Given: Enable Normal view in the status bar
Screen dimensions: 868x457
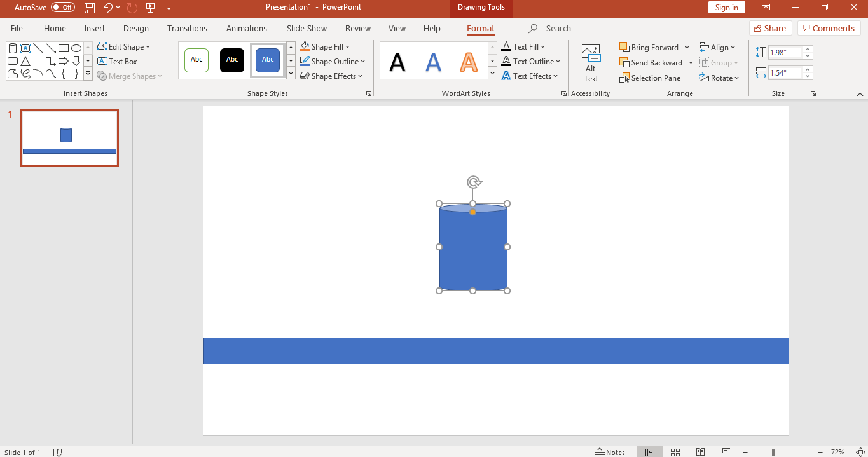Looking at the screenshot, I should tap(650, 452).
